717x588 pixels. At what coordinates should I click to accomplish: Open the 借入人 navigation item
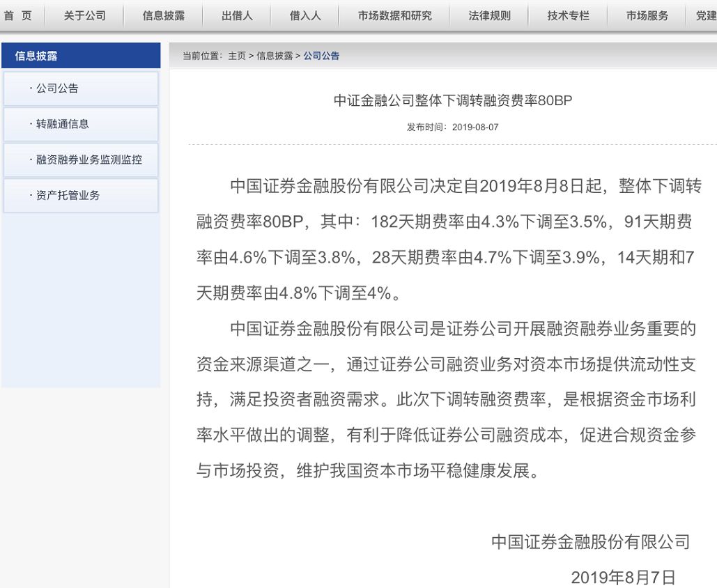click(x=305, y=15)
